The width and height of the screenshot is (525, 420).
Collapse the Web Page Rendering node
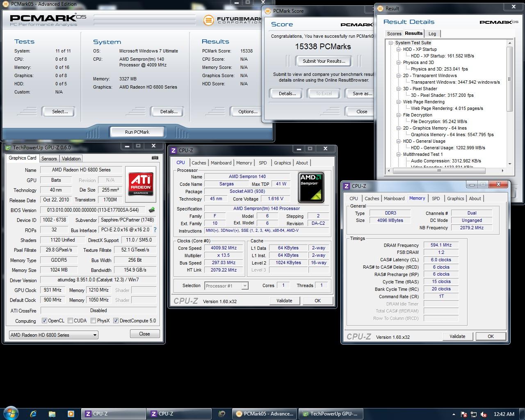pyautogui.click(x=398, y=102)
